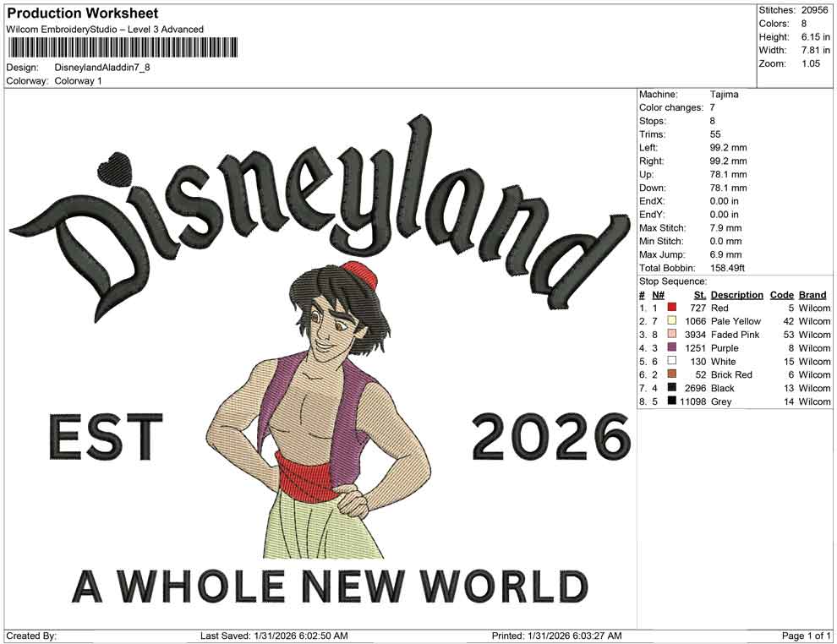Click the Tajima machine name value
Screen dimensions: 837x644
[x=724, y=94]
